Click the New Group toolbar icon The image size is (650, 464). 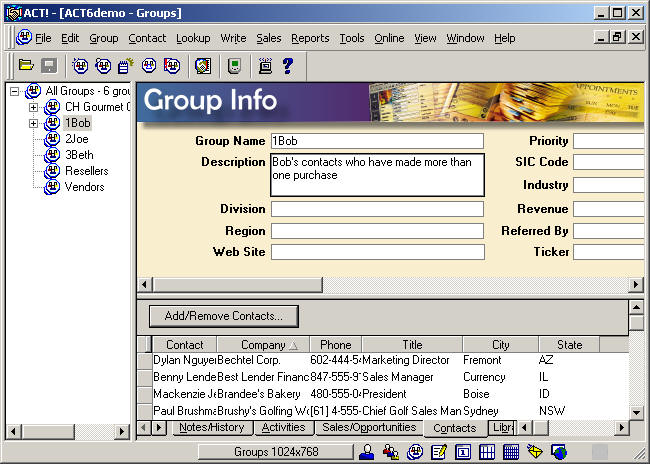[x=80, y=66]
